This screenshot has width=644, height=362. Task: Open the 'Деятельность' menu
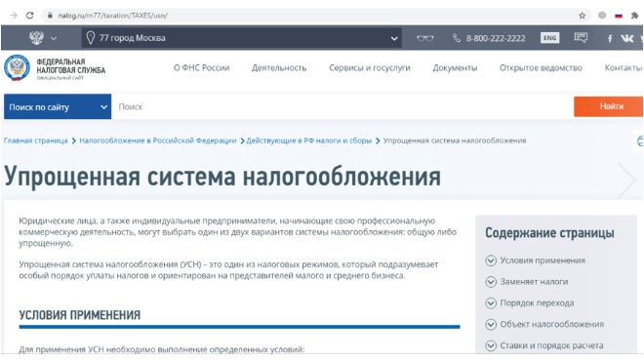pos(279,67)
